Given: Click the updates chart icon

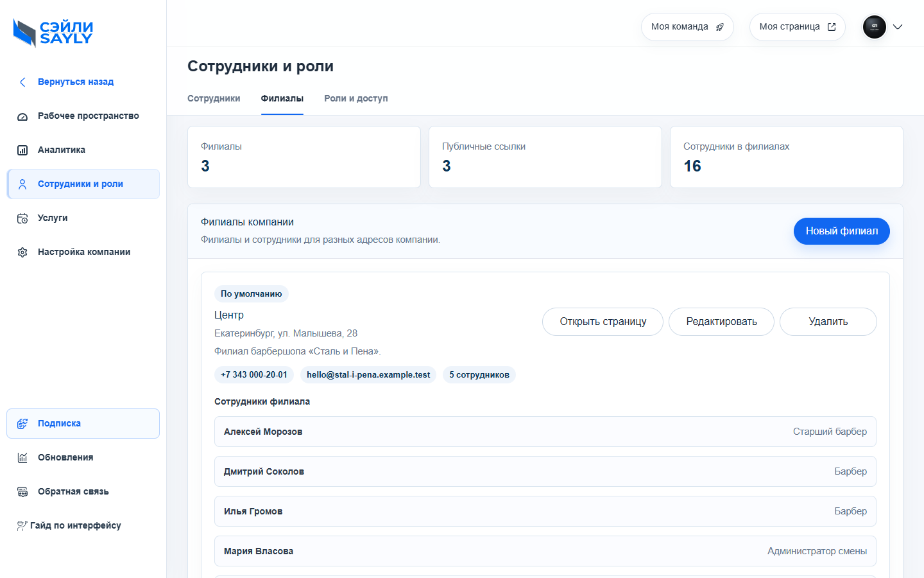Looking at the screenshot, I should pos(22,458).
